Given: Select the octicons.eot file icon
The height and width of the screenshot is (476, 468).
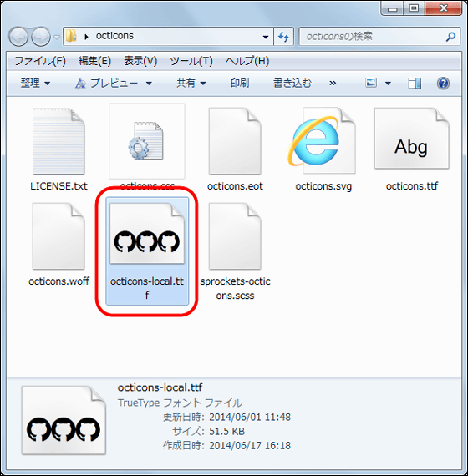Looking at the screenshot, I should click(235, 141).
